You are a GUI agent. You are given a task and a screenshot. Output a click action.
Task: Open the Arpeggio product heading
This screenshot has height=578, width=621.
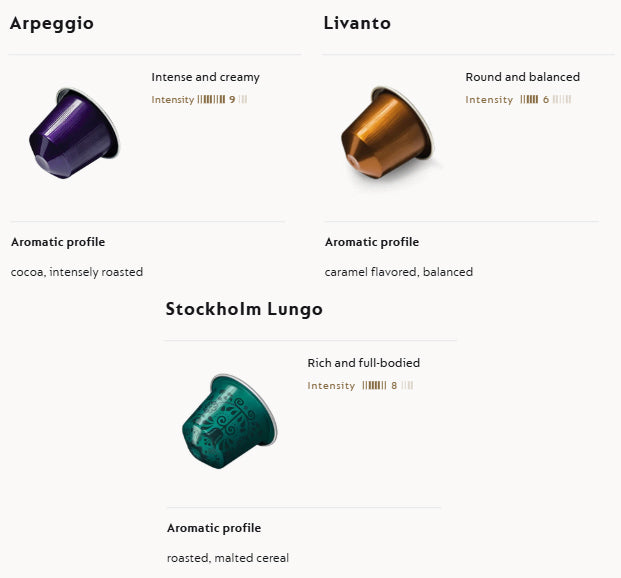(x=52, y=23)
